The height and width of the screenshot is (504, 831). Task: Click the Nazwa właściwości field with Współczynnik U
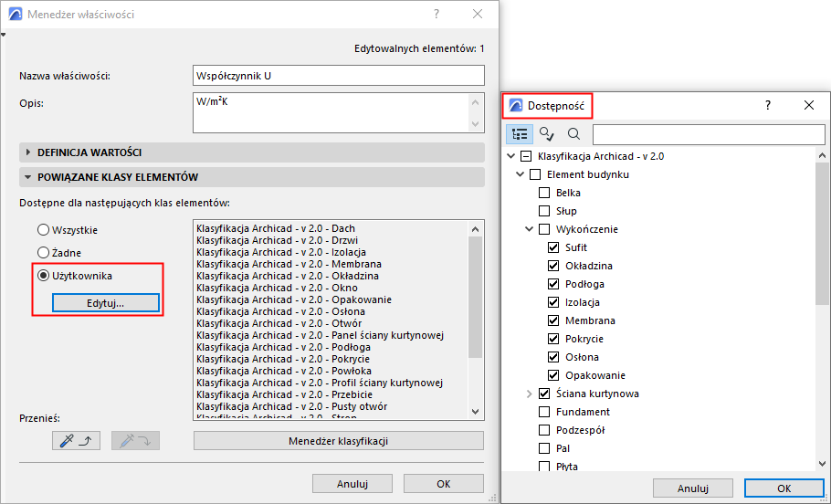point(339,75)
